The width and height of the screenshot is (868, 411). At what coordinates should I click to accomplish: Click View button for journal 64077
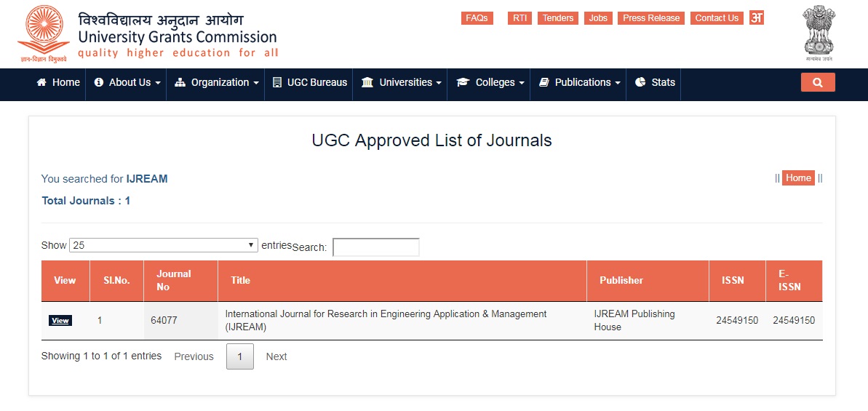coord(60,320)
